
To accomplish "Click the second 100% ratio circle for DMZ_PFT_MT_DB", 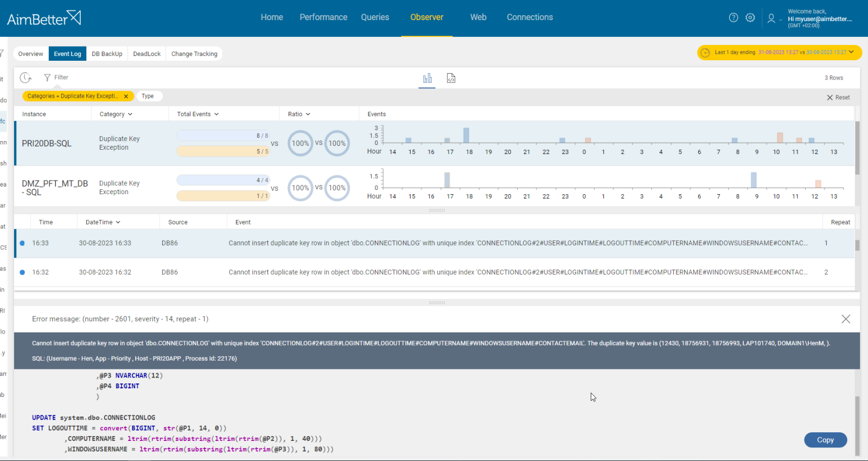I will [337, 188].
